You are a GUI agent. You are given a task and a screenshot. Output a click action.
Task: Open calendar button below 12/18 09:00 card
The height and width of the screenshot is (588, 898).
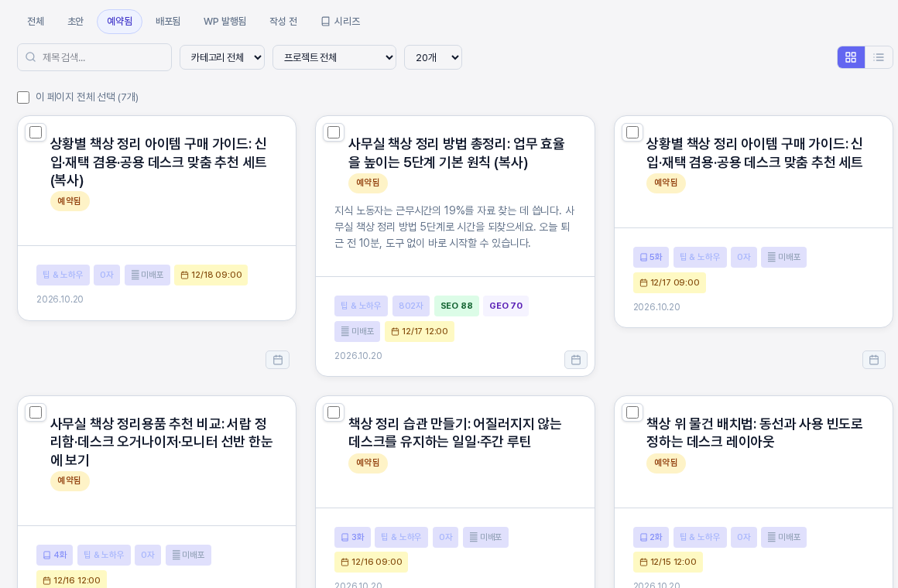[x=278, y=360]
